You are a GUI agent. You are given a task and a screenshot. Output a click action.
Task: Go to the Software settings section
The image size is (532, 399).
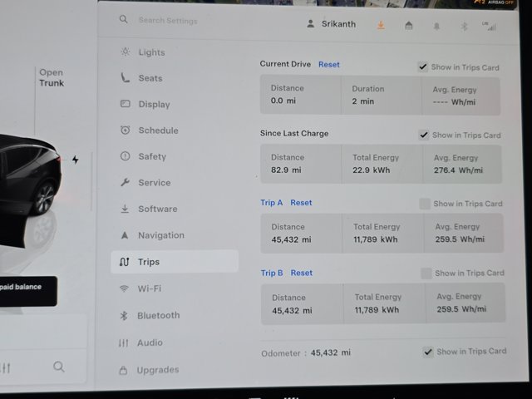point(157,209)
